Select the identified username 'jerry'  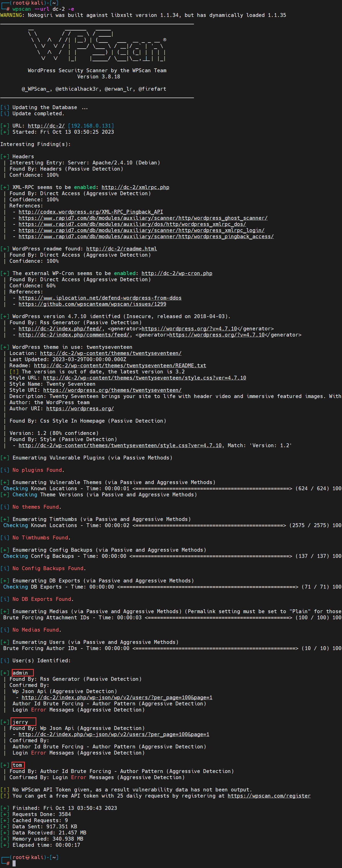20,722
